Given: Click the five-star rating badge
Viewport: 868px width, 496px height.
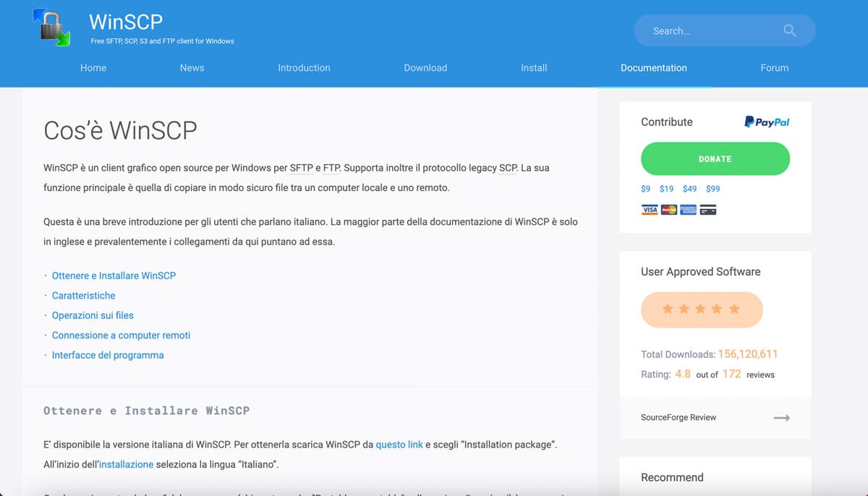Looking at the screenshot, I should click(x=701, y=309).
